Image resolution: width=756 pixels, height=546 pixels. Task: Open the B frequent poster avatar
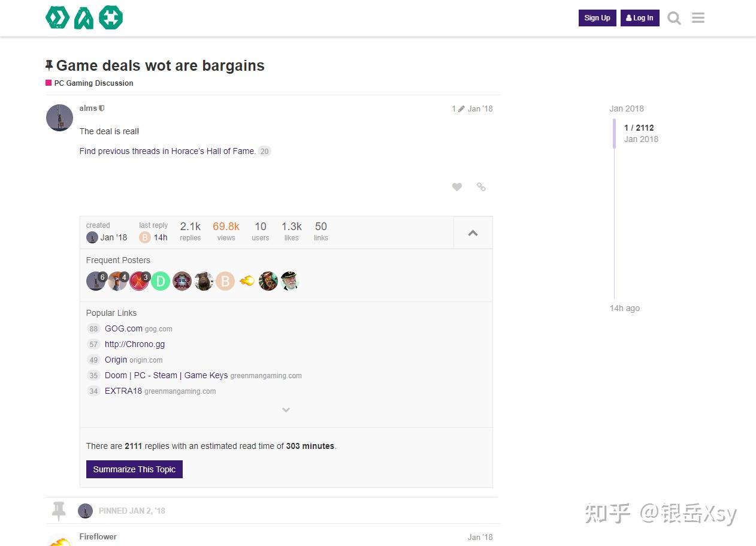click(x=225, y=281)
